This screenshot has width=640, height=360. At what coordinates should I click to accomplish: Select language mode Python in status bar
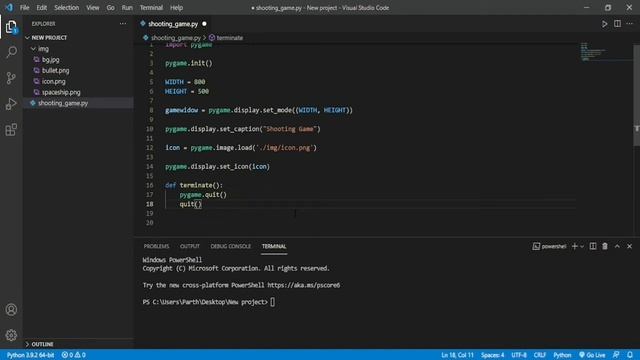point(562,355)
